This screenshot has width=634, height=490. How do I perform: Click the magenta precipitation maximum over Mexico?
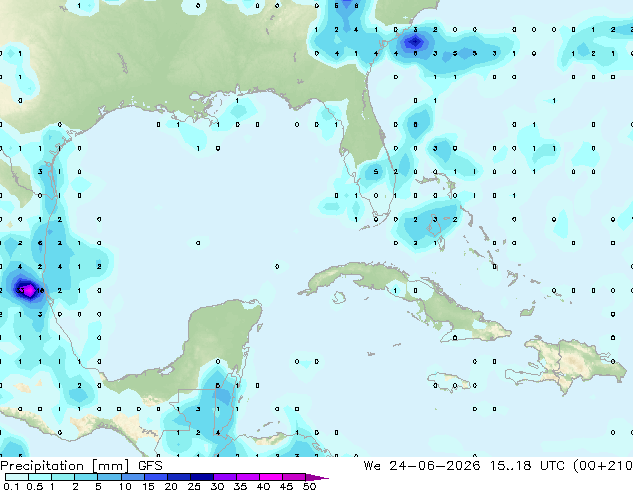coord(29,290)
